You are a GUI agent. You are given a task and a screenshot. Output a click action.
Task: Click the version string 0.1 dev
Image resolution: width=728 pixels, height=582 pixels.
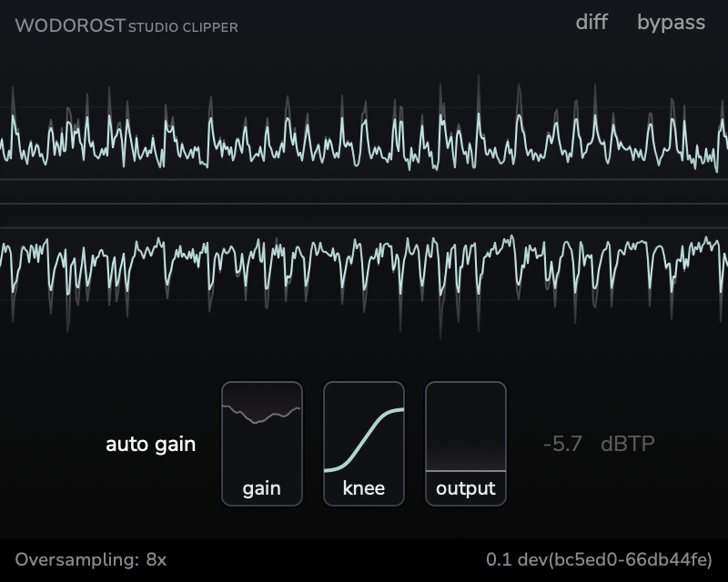point(599,560)
